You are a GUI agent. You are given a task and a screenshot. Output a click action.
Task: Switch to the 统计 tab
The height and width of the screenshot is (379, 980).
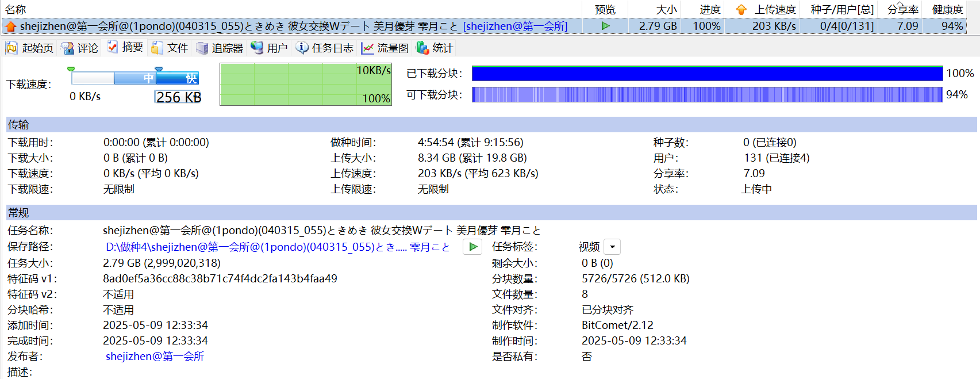click(x=435, y=48)
